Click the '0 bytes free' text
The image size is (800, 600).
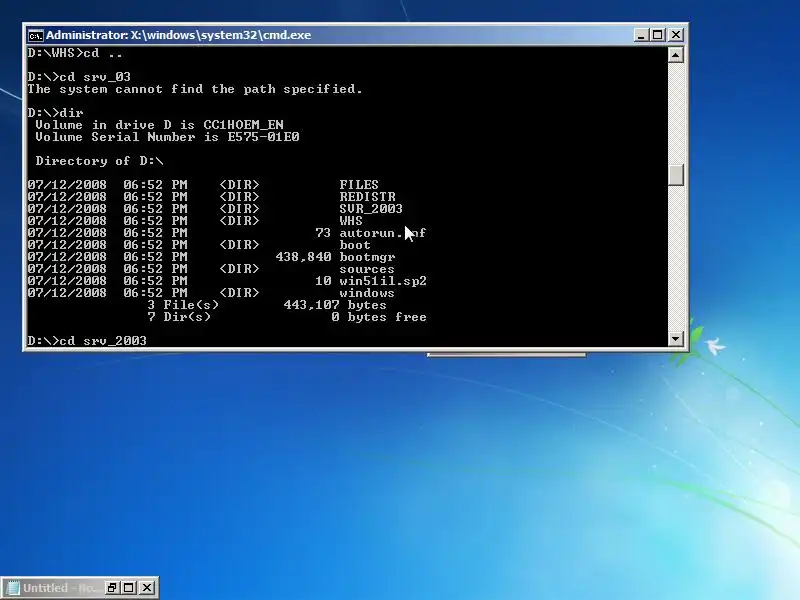[x=379, y=317]
